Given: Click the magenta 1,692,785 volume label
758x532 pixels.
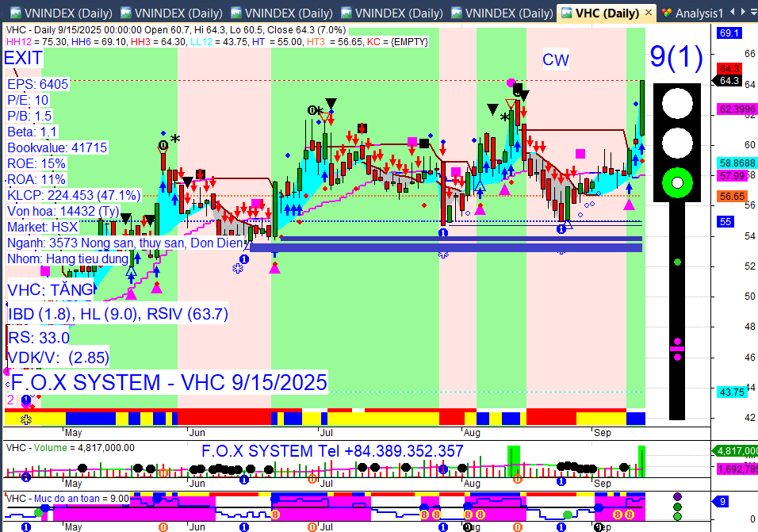Looking at the screenshot, I should pyautogui.click(x=737, y=469).
